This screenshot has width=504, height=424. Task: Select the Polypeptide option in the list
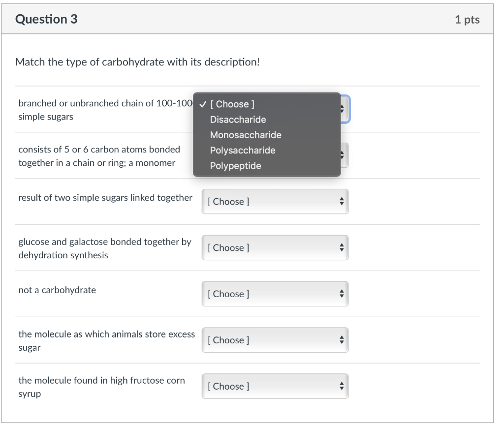coord(235,166)
